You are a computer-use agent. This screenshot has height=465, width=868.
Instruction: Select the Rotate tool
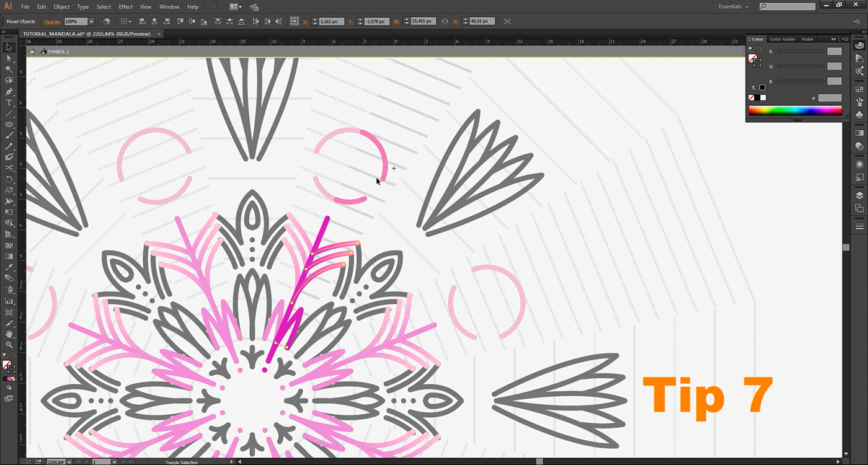(x=9, y=180)
